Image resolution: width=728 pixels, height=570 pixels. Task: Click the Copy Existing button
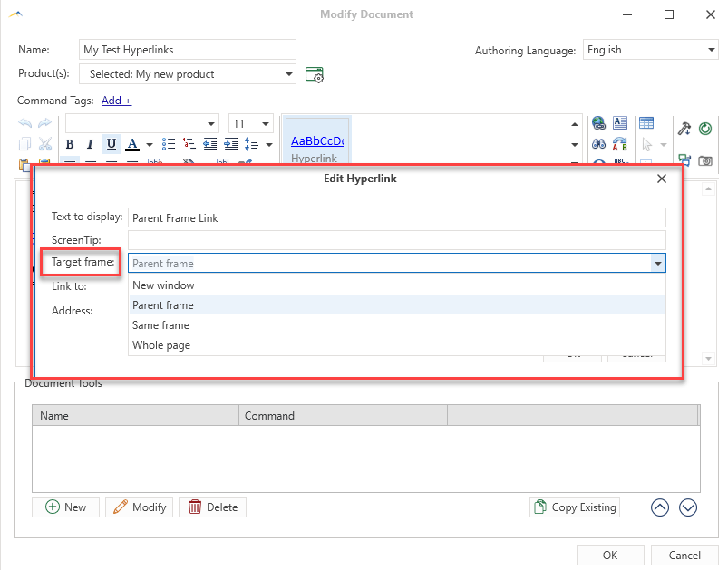575,507
